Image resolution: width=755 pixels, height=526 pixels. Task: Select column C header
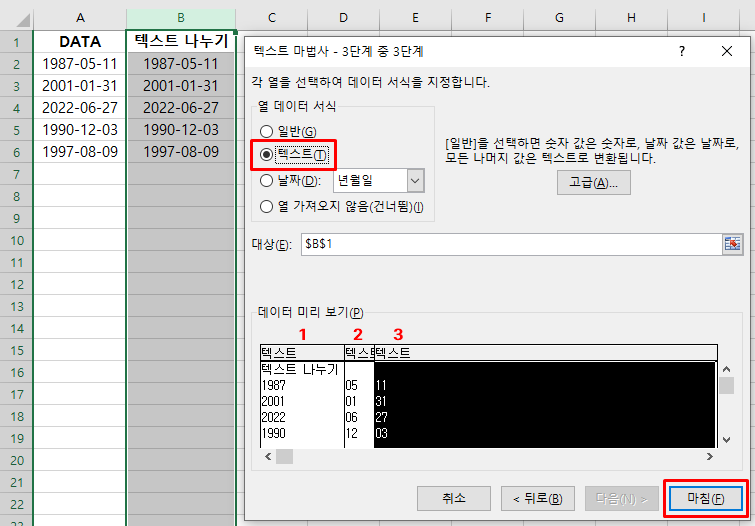(x=272, y=18)
